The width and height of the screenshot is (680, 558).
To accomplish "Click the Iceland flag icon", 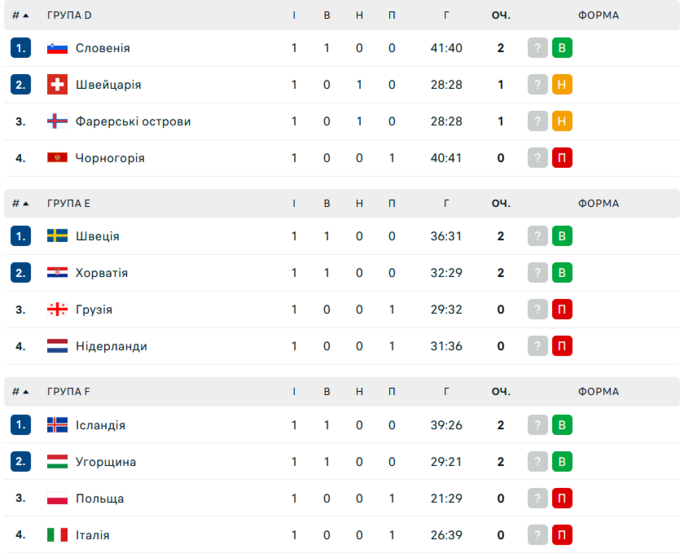I will (57, 425).
